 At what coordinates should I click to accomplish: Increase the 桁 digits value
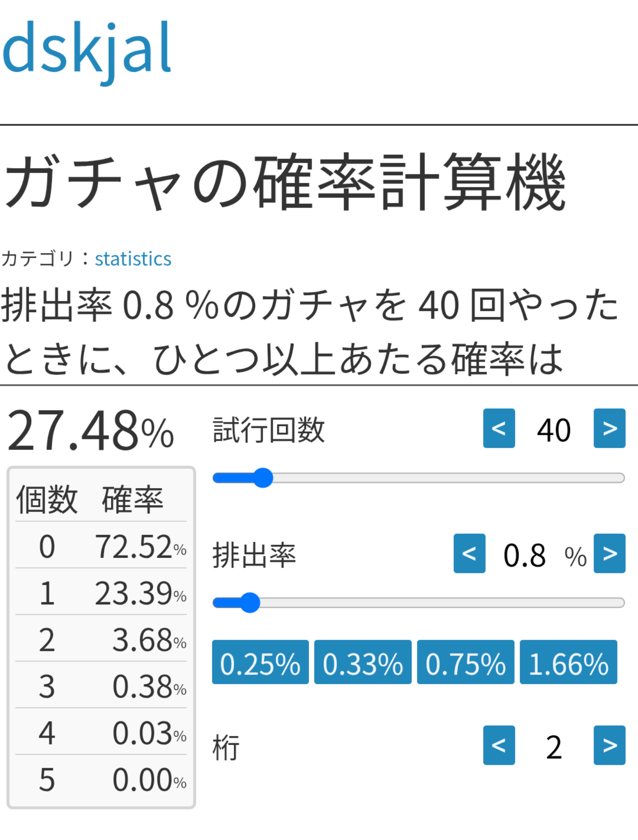click(609, 745)
